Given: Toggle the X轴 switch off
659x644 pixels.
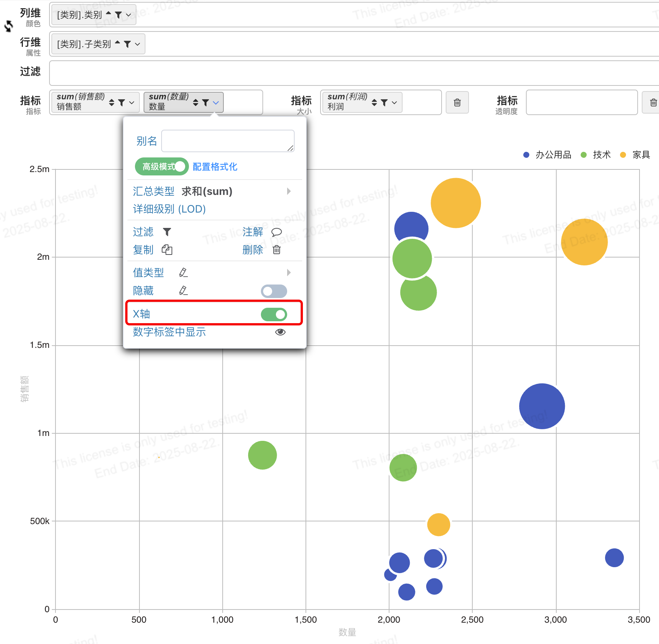Looking at the screenshot, I should coord(274,315).
